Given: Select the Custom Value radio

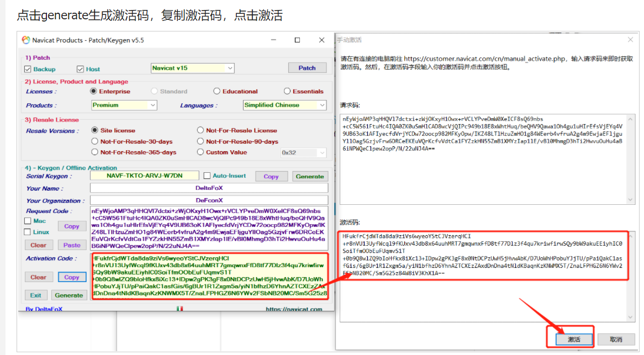Looking at the screenshot, I should [200, 152].
